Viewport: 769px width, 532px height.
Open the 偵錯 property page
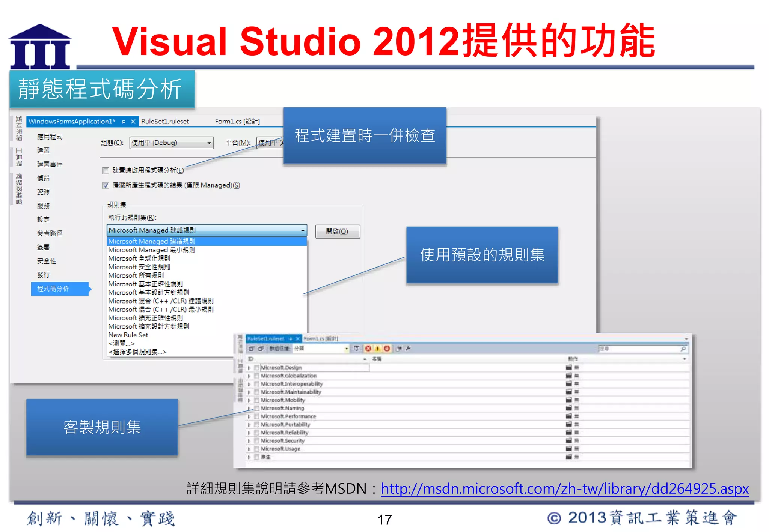click(x=43, y=178)
